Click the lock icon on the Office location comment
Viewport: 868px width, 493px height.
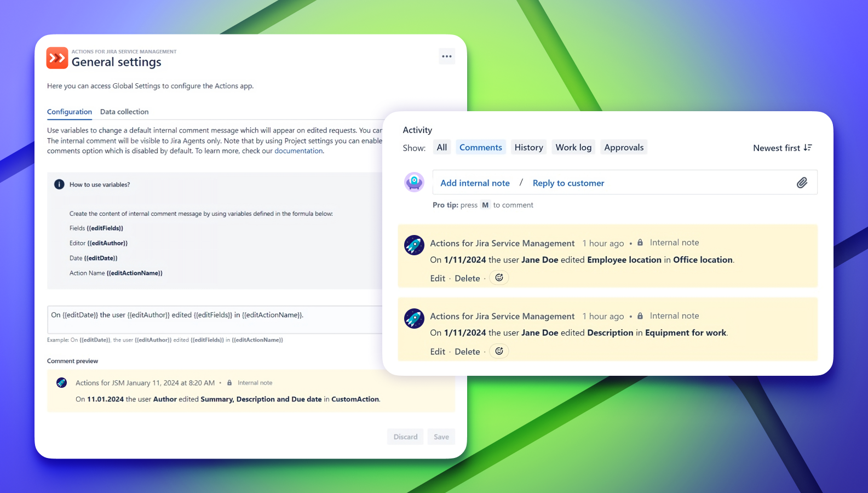click(x=640, y=242)
